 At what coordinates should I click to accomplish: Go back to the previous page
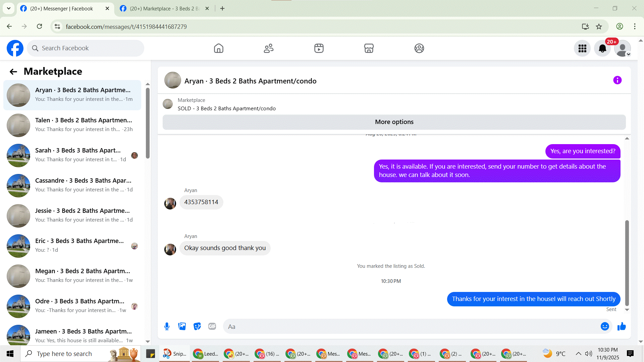(x=9, y=26)
